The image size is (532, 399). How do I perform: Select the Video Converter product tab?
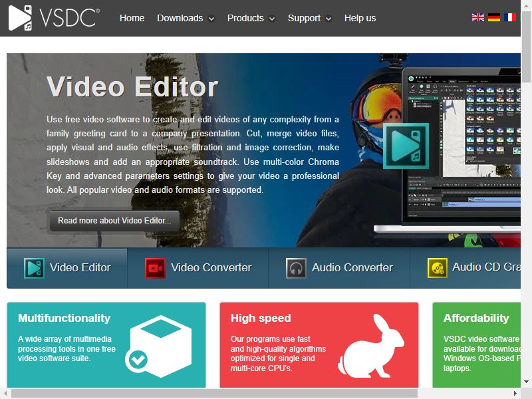pos(198,268)
